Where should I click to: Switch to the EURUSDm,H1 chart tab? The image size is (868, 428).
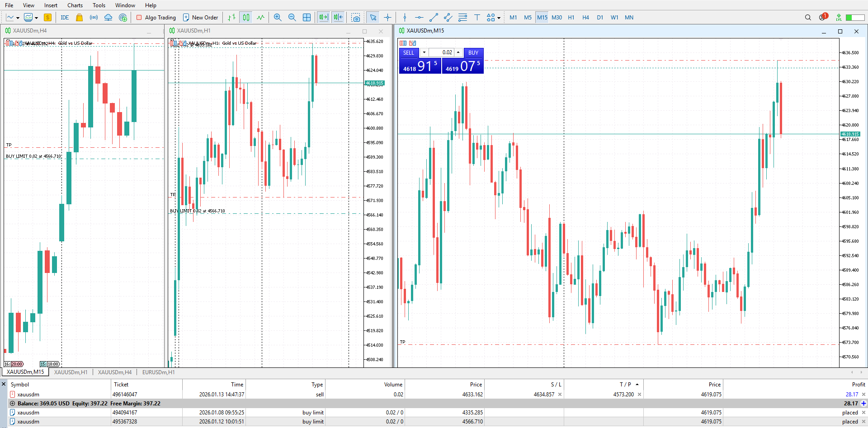pos(158,372)
